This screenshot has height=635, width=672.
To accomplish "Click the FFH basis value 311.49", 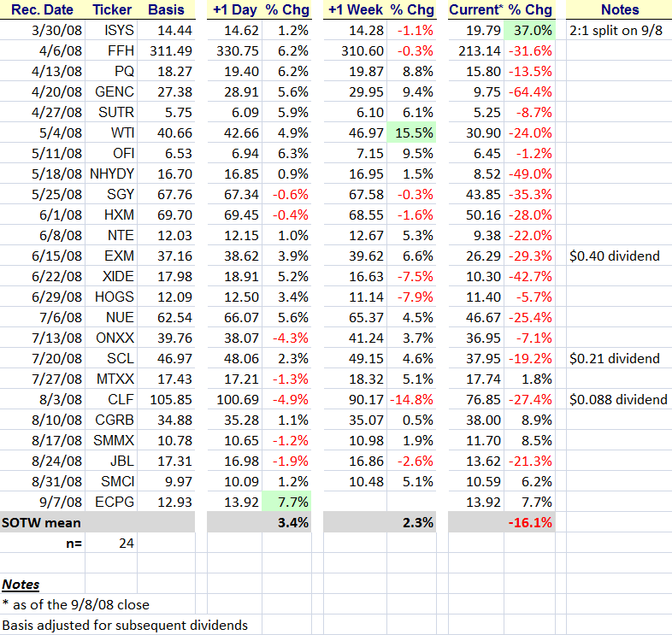I will tap(166, 51).
